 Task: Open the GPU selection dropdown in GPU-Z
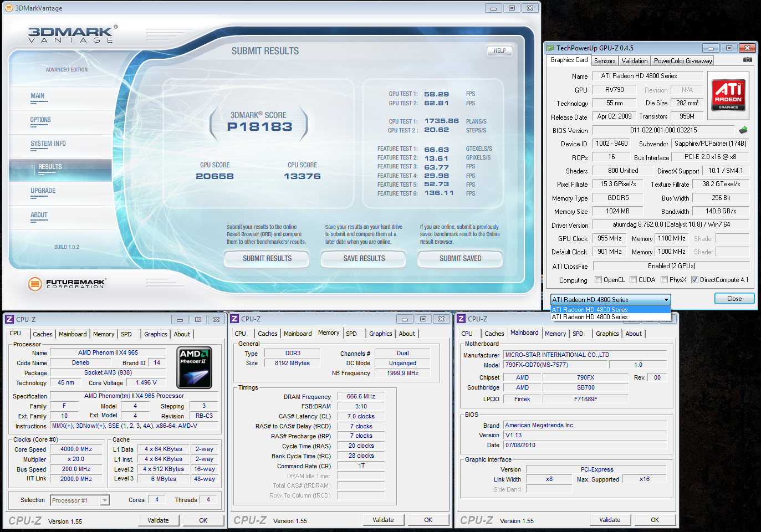pos(610,300)
